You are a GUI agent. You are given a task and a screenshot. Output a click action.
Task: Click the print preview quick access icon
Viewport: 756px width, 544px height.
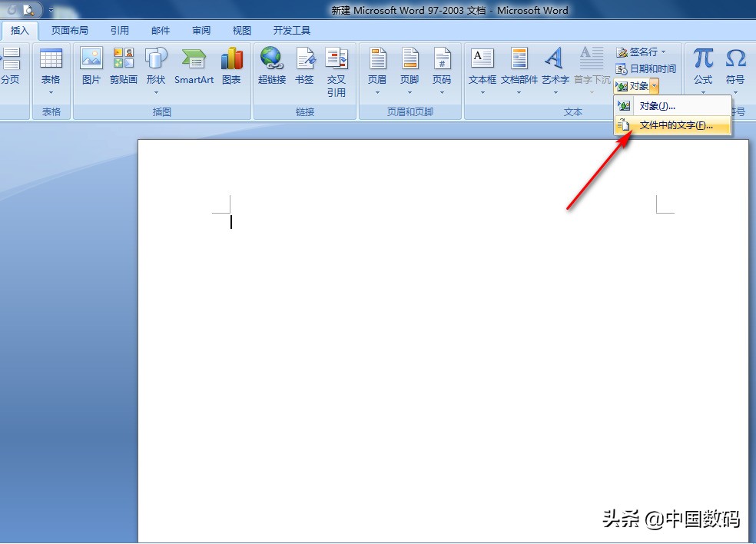point(28,10)
